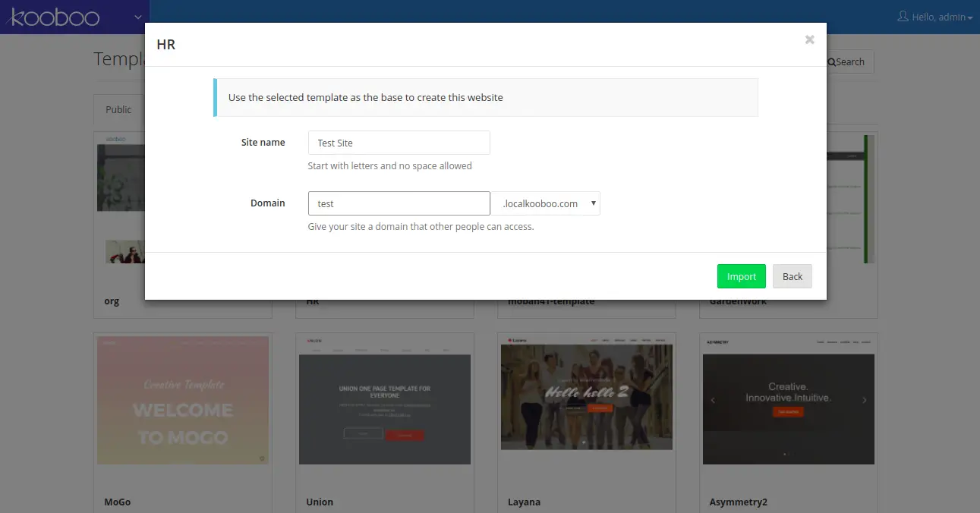Click the moban41-template name
This screenshot has height=513, width=980.
[551, 301]
